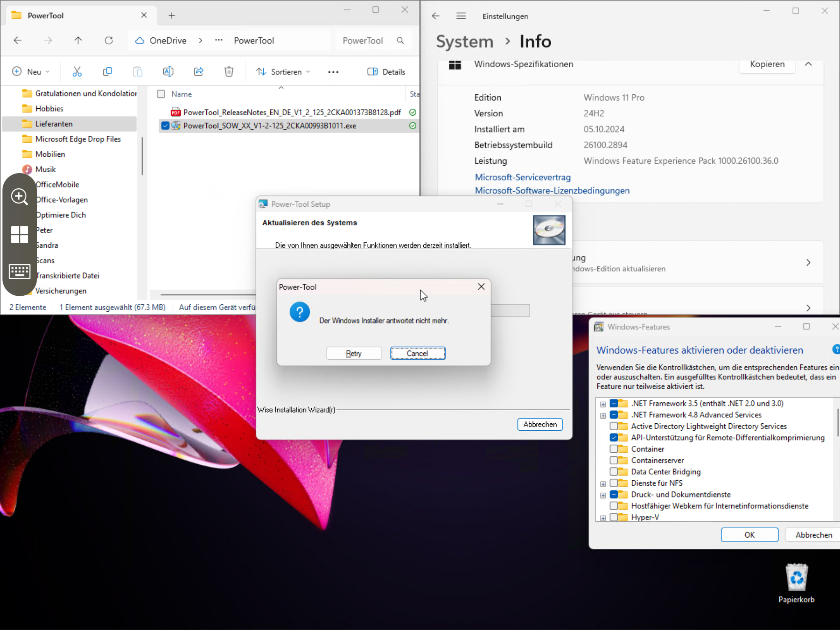Toggle the Details pane button in Explorer
The height and width of the screenshot is (630, 840).
[386, 72]
